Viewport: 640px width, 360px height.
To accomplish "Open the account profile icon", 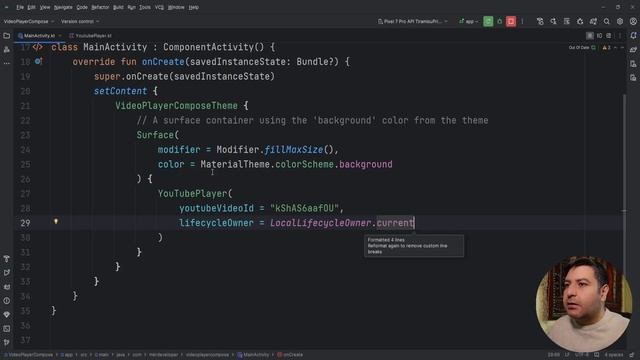I will click(x=633, y=21).
